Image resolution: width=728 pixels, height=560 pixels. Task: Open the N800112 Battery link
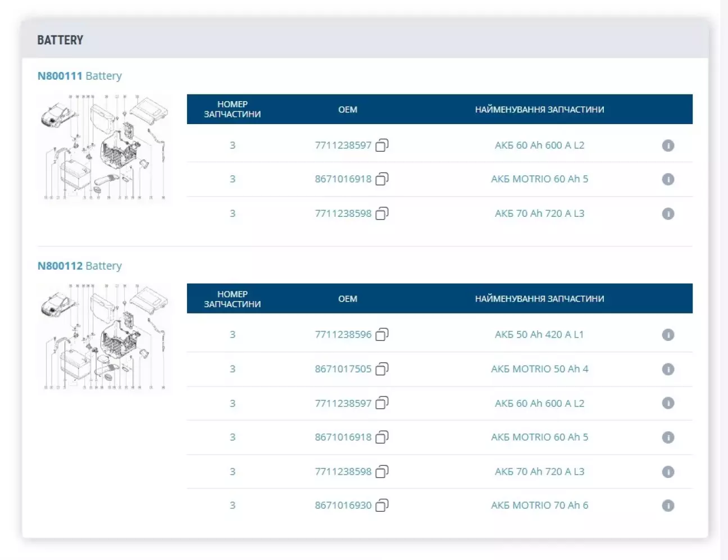pos(79,266)
